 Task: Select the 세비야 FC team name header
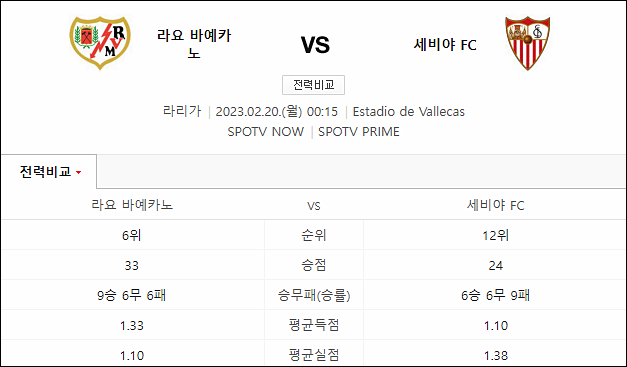pos(445,44)
